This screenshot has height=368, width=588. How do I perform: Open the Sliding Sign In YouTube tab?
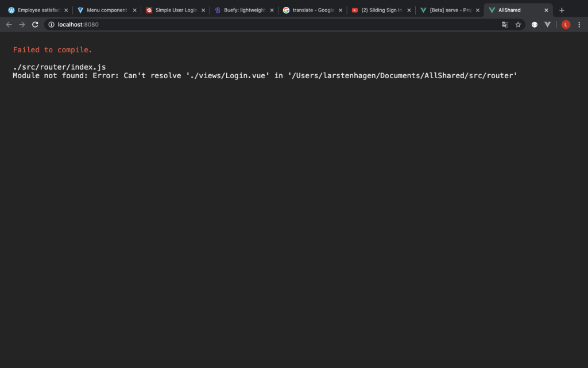[x=379, y=10]
